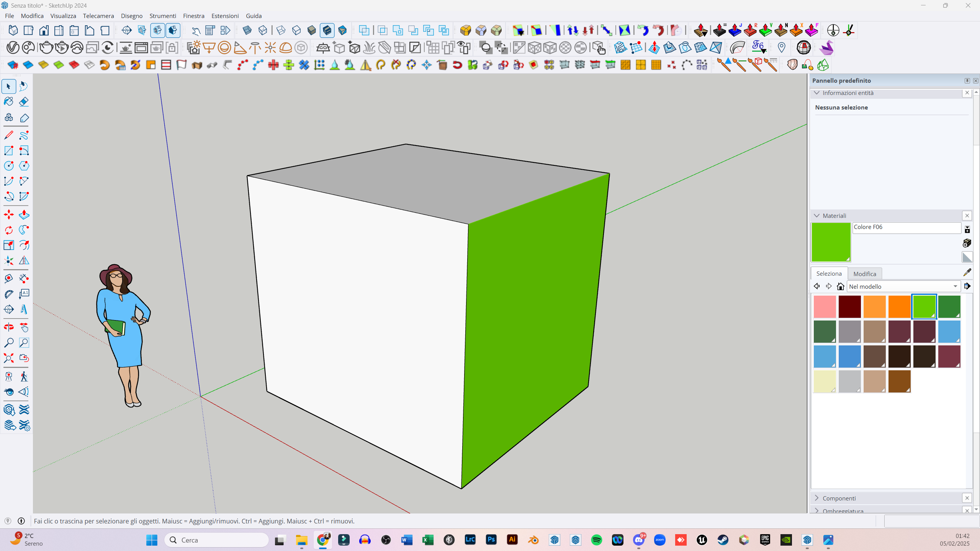Select the Rotate tool
Image resolution: width=980 pixels, height=551 pixels.
click(8, 230)
